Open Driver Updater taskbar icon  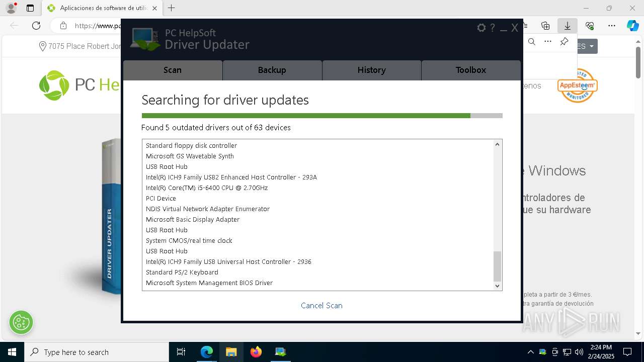click(x=281, y=352)
